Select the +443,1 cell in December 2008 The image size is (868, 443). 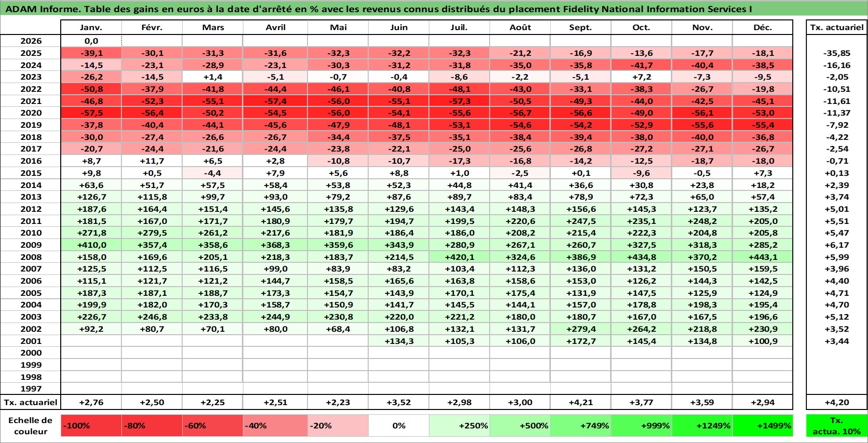pyautogui.click(x=763, y=257)
